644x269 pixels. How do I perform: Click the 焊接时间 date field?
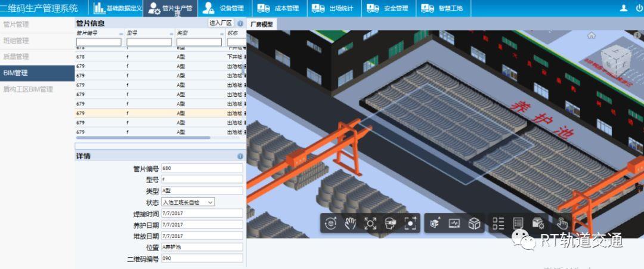pos(202,213)
